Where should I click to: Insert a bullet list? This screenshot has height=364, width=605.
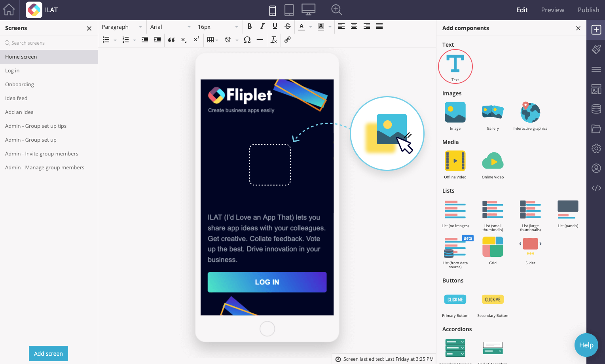[x=106, y=40]
